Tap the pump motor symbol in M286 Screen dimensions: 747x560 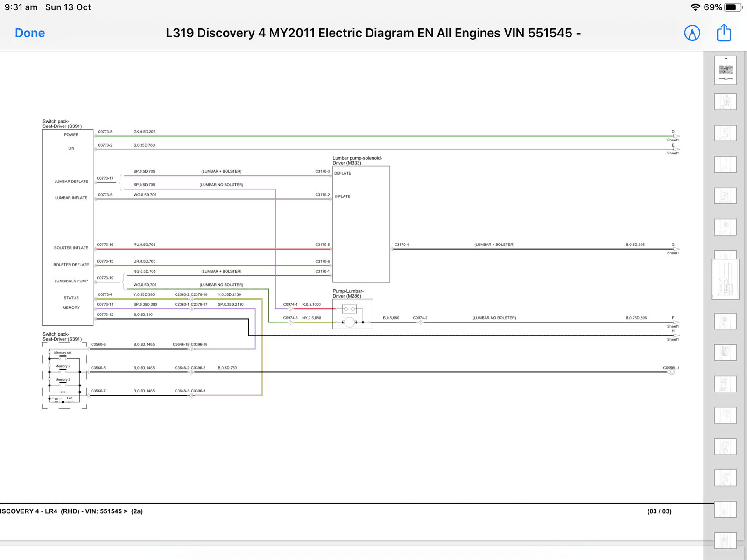[x=349, y=322]
